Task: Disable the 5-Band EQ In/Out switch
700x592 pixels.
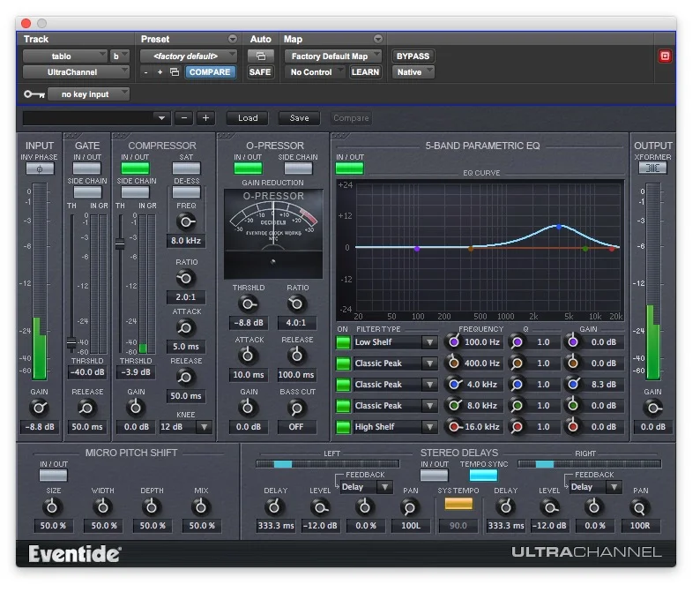Action: pos(349,169)
